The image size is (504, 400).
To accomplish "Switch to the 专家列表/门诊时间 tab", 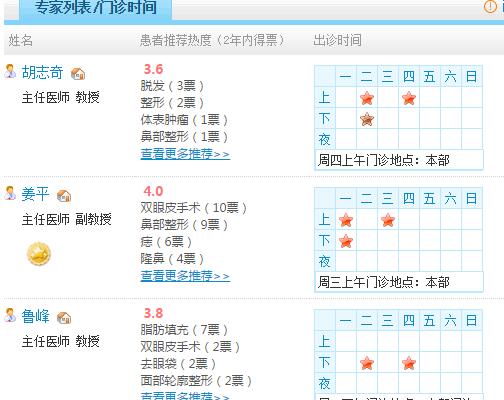I will click(96, 8).
